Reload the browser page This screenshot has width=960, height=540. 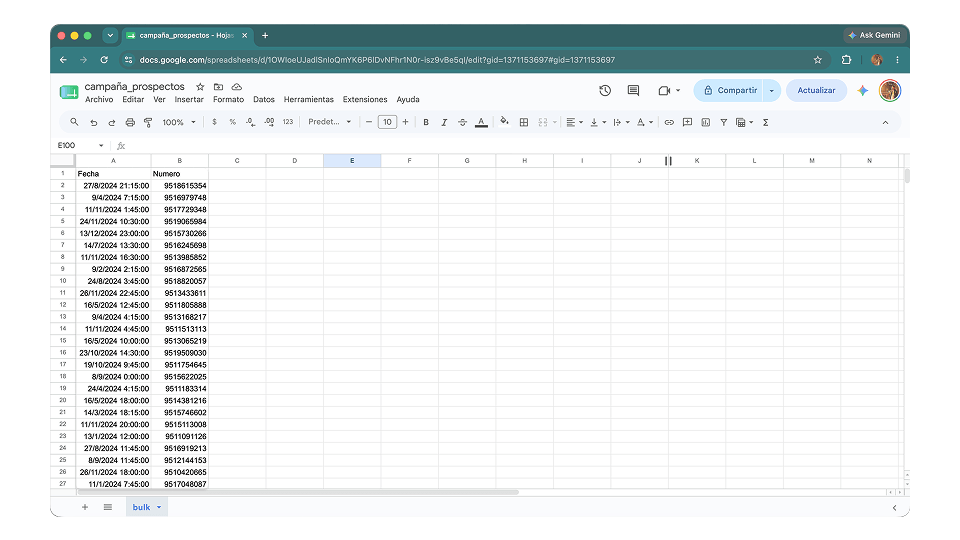[104, 60]
